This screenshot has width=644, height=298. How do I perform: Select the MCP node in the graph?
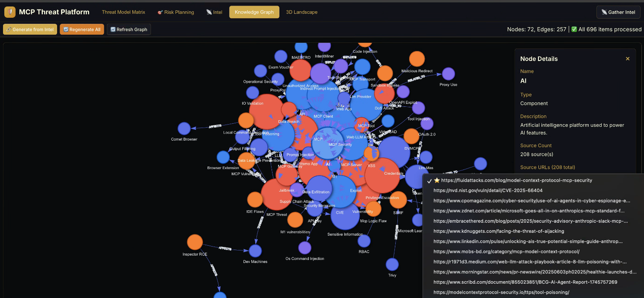(x=317, y=139)
